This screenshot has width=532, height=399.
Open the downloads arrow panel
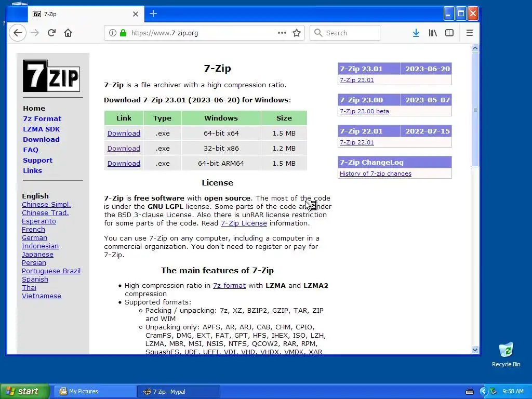pos(416,33)
